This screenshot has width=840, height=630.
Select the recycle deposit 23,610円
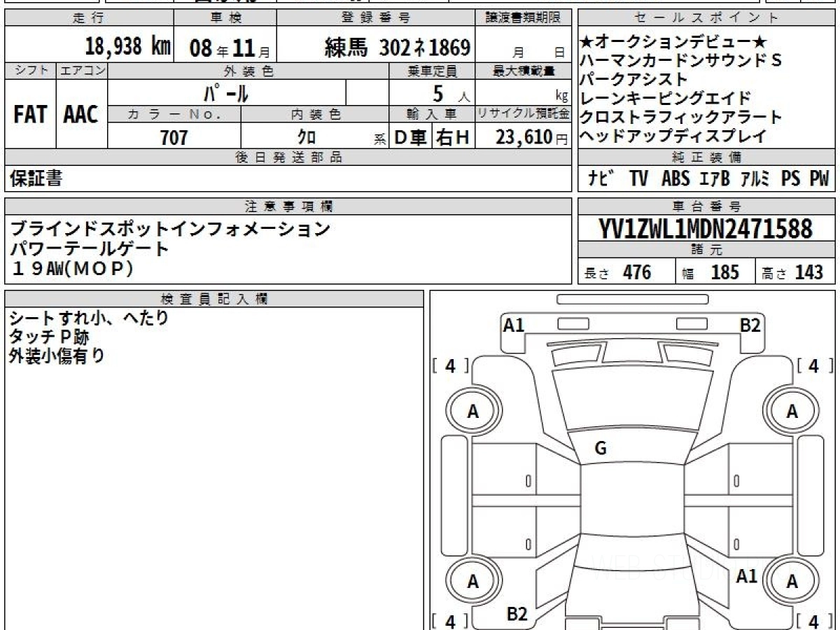(x=532, y=137)
